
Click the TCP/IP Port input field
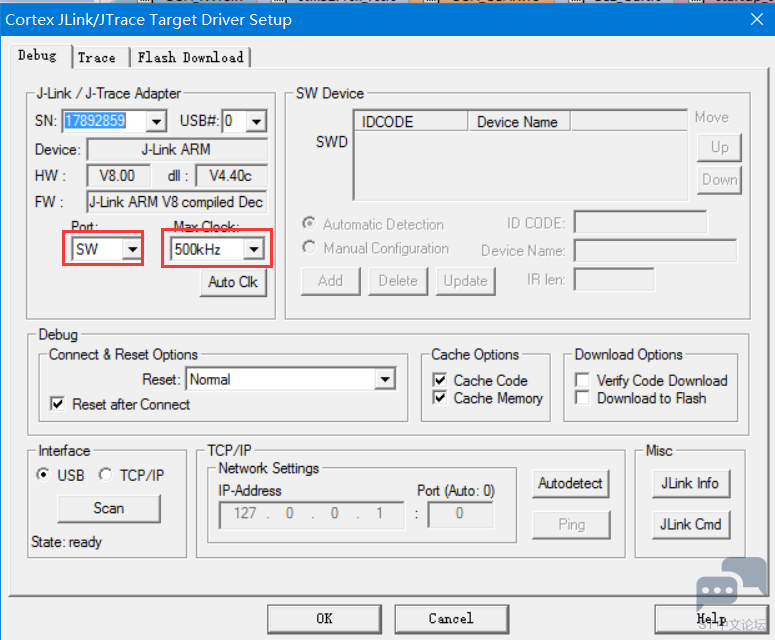tap(460, 514)
